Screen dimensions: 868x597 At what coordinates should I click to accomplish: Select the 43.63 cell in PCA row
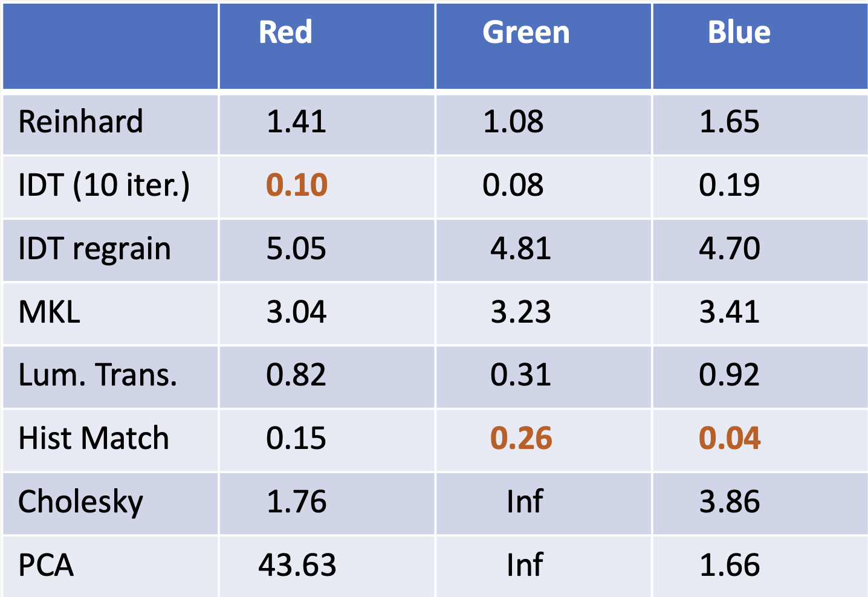point(297,566)
